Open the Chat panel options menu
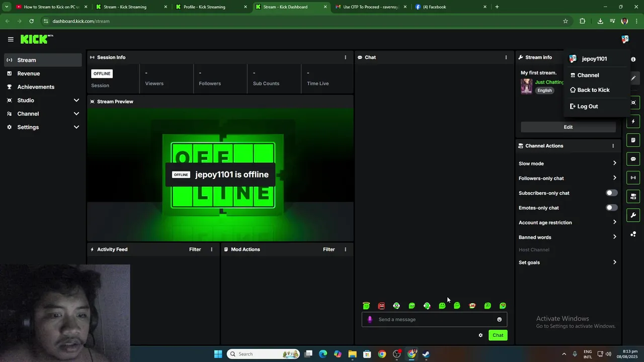 [506, 57]
